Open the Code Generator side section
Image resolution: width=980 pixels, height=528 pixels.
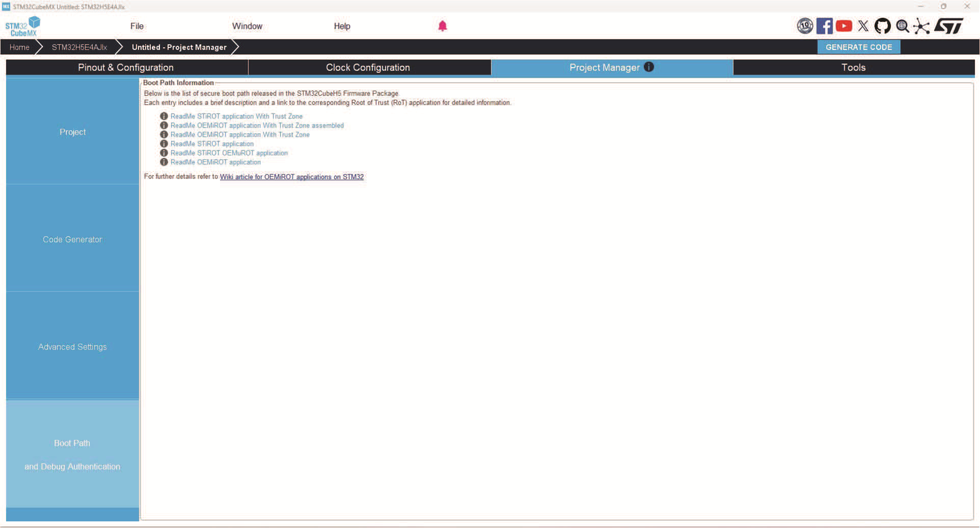coord(72,239)
